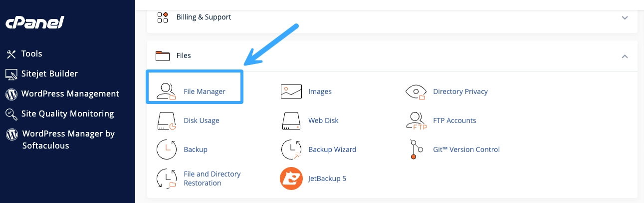
Task: Expand the Billing & Support chevron
Action: click(x=625, y=17)
